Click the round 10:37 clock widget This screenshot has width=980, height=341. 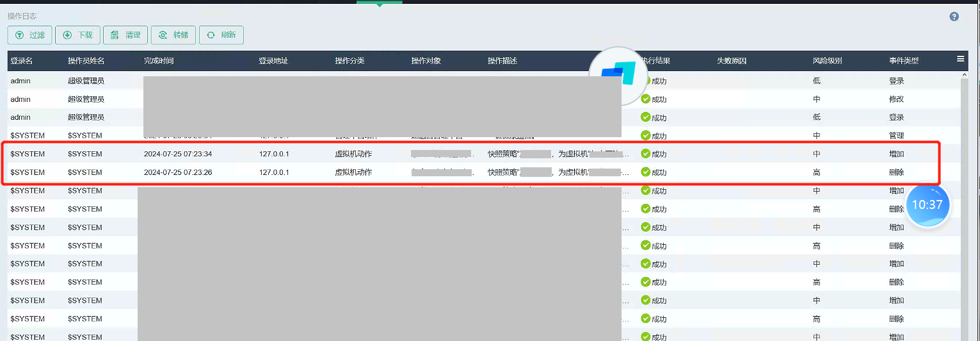927,205
